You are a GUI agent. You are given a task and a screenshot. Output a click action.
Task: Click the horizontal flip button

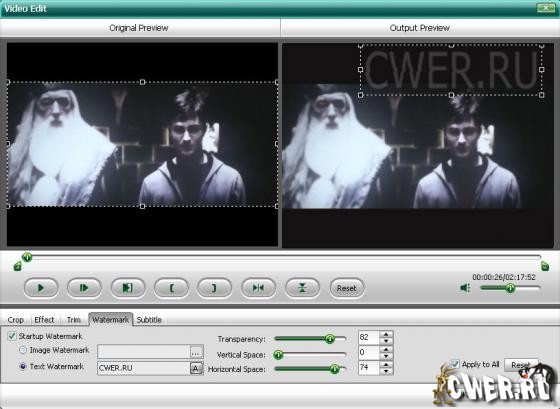[258, 288]
